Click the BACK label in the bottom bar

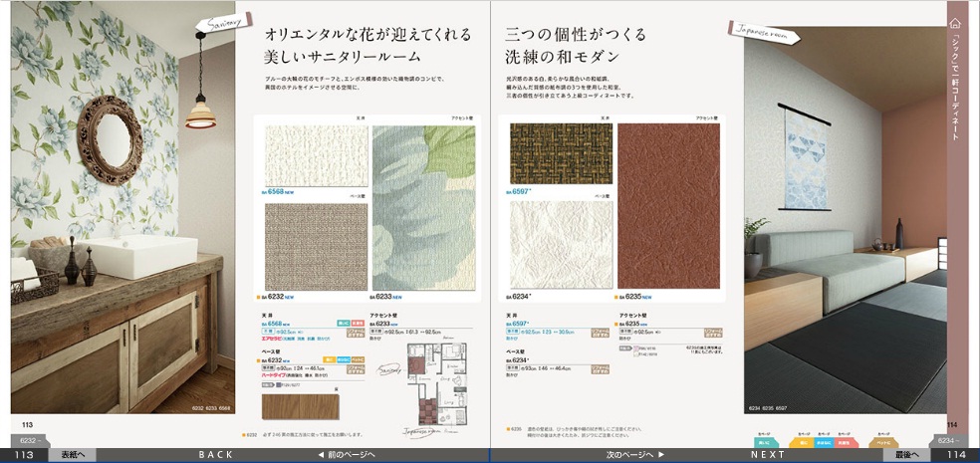215,454
